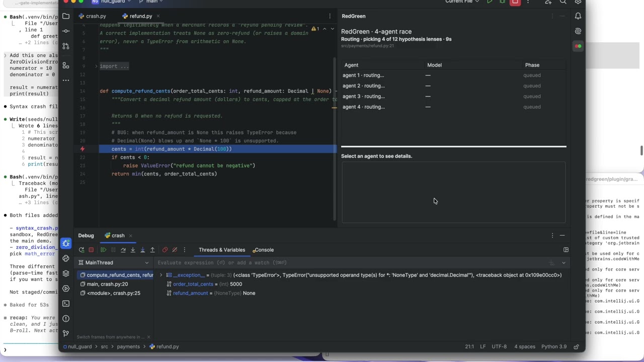Open the Pull Requests tool window icon
The image size is (644, 362).
tap(66, 47)
